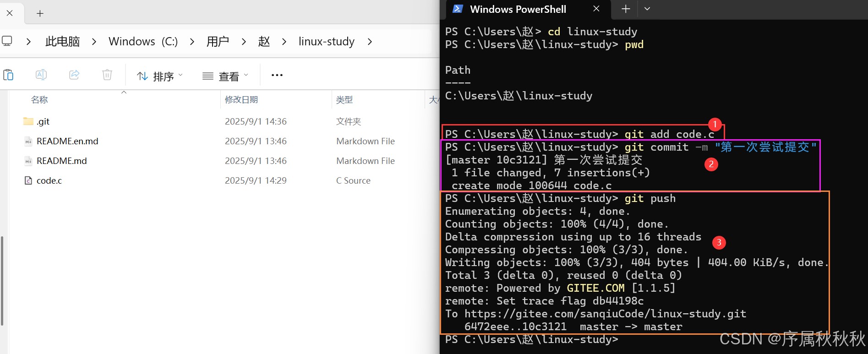868x354 pixels.
Task: Sort by the 修改日期 column header
Action: coord(241,100)
